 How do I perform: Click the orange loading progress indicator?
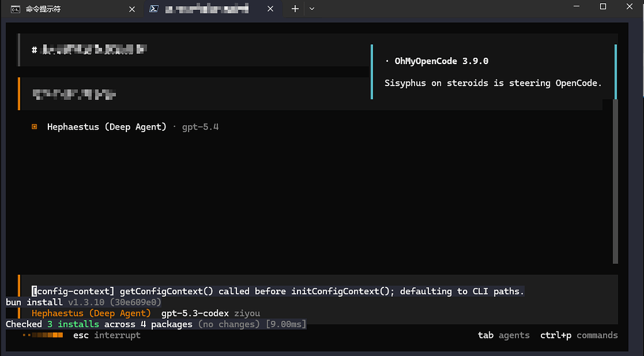click(x=43, y=335)
